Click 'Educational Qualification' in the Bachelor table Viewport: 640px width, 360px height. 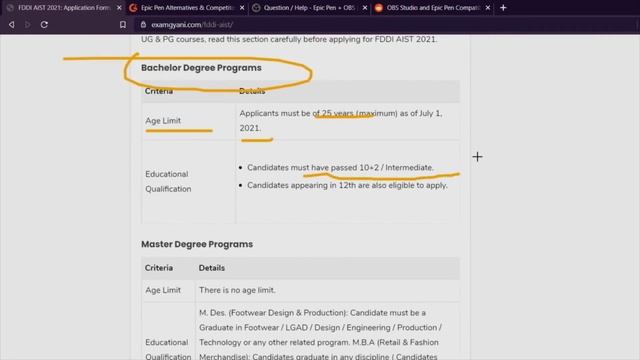(x=168, y=182)
